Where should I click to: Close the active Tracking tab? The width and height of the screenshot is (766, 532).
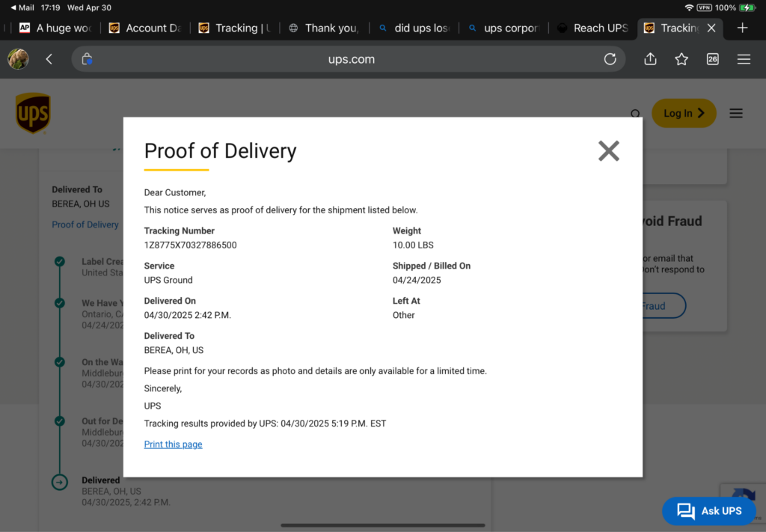[x=711, y=28]
